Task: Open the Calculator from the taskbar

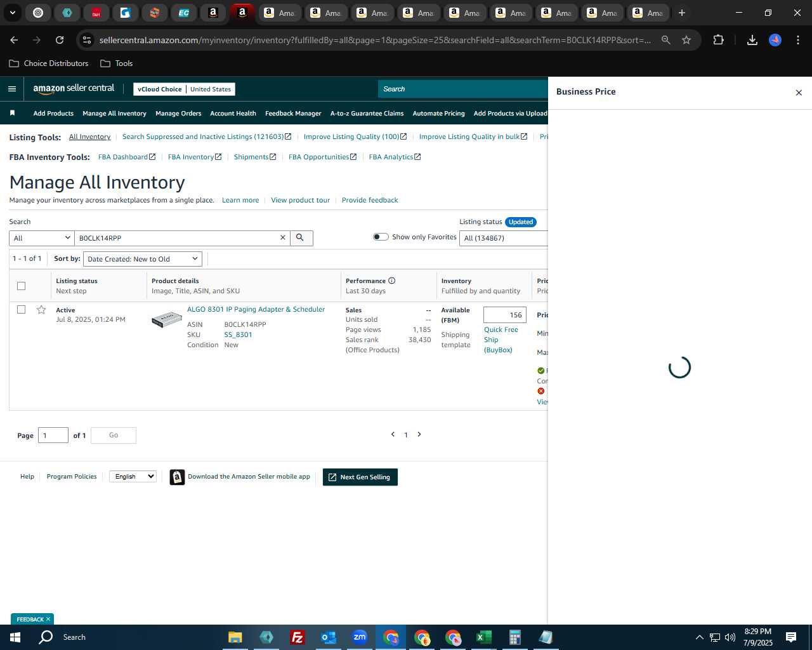Action: 515,637
